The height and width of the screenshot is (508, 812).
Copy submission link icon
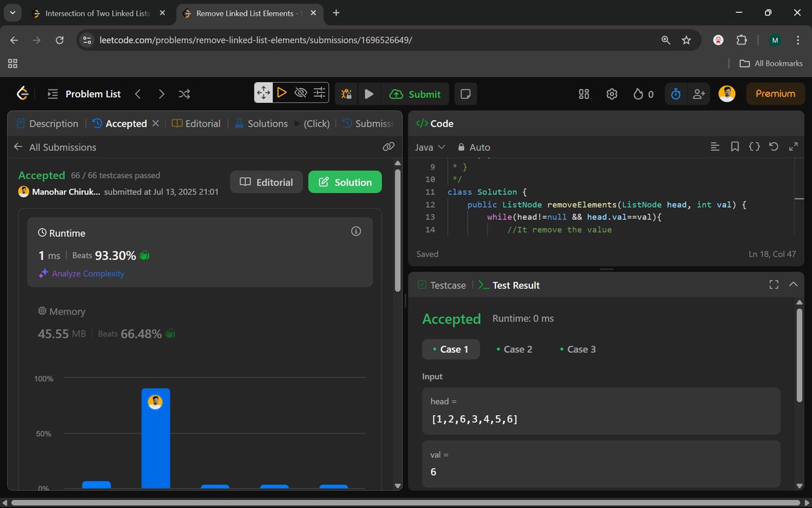(388, 146)
